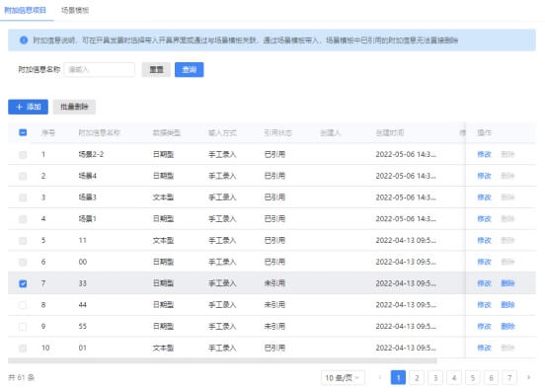Toggle the checkbox for row 1 场景2-2
The width and height of the screenshot is (545, 392).
click(23, 154)
